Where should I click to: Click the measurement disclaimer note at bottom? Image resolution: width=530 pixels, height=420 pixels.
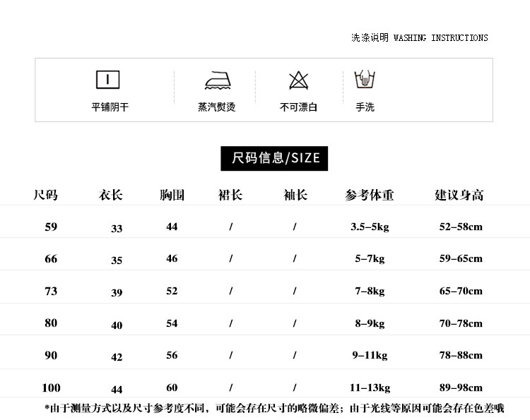click(274, 408)
